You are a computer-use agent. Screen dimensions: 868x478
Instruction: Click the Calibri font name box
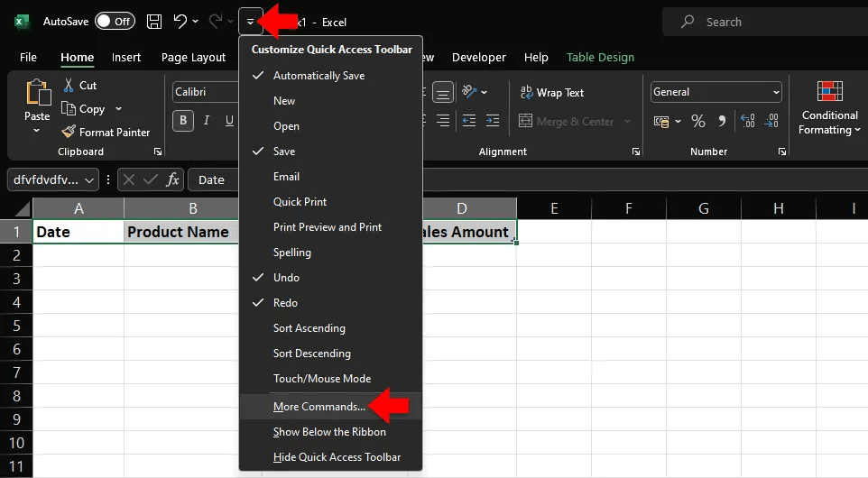(205, 92)
